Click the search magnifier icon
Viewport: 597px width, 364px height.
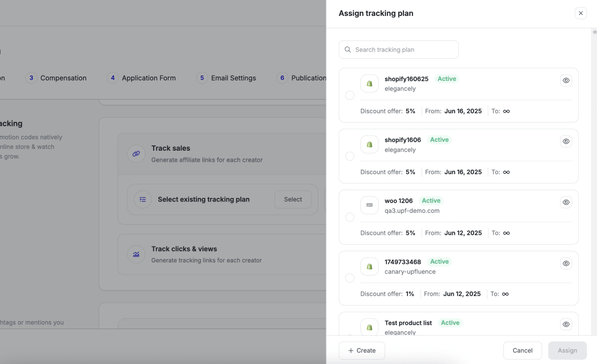(x=348, y=50)
